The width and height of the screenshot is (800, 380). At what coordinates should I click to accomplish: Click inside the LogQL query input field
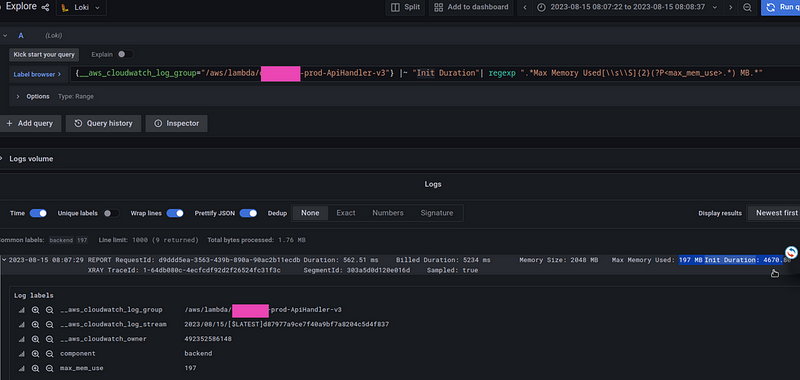[x=434, y=73]
